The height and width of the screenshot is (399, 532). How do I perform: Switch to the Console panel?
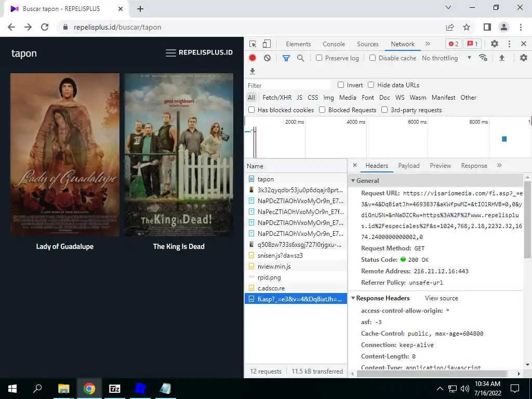[334, 44]
